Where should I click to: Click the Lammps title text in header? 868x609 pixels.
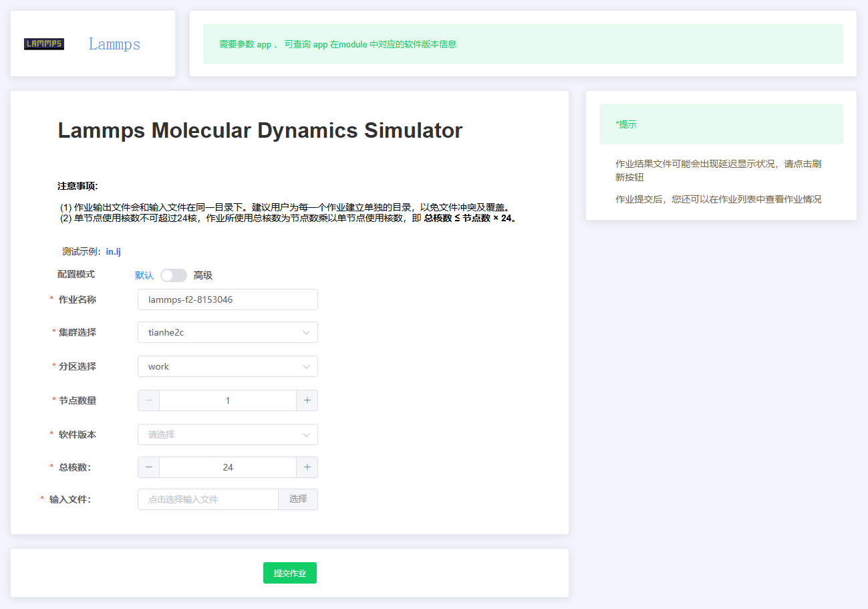114,44
